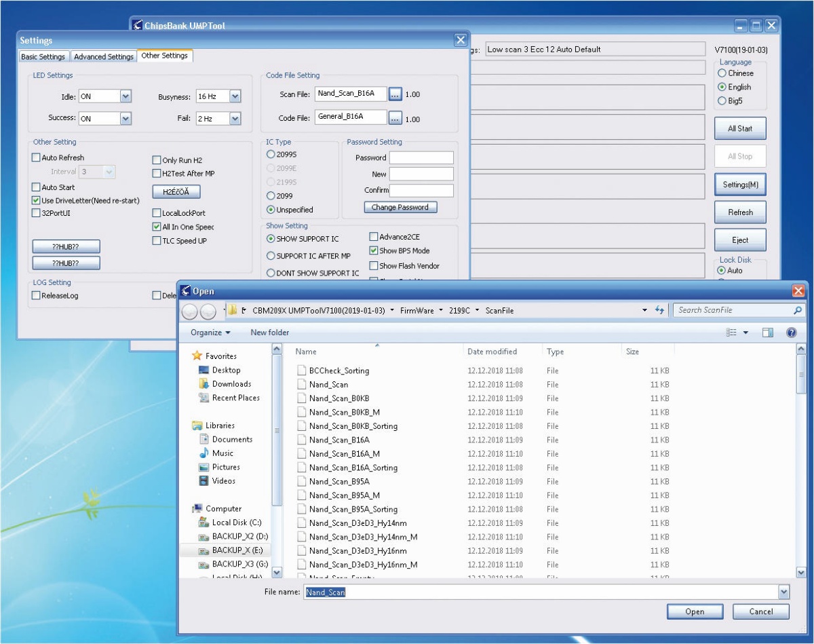Expand the Busyness frequency dropdown
The width and height of the screenshot is (814, 644).
pos(235,96)
